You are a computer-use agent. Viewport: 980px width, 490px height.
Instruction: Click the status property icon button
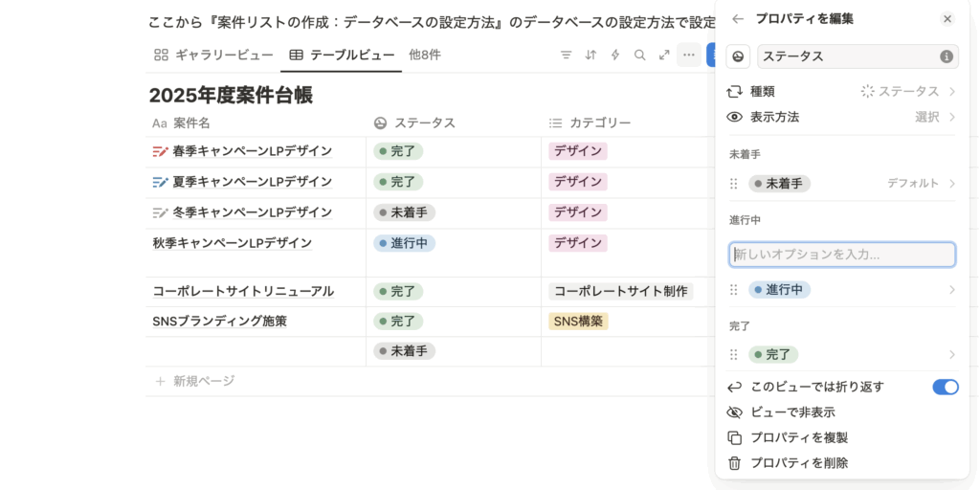[x=738, y=56]
